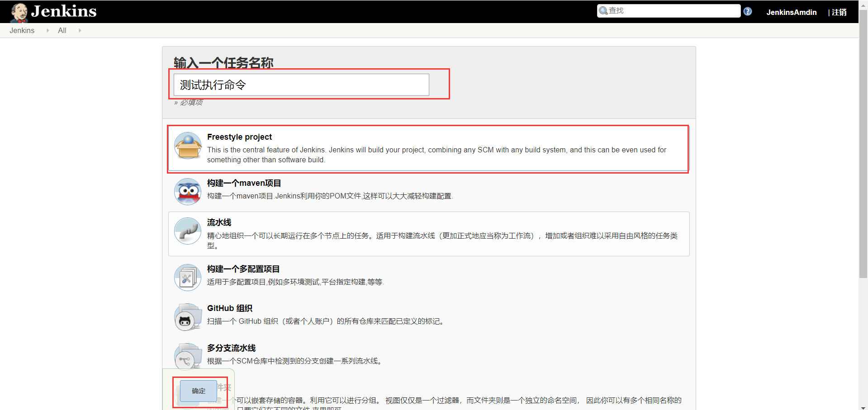868x410 pixels.
Task: Click the maven project owl icon
Action: tap(187, 191)
